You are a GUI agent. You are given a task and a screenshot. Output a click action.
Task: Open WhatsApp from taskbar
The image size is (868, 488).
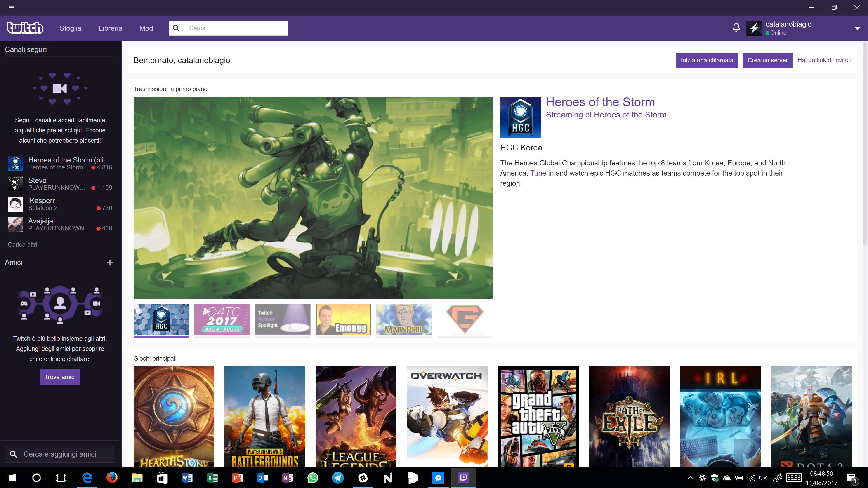(x=313, y=478)
